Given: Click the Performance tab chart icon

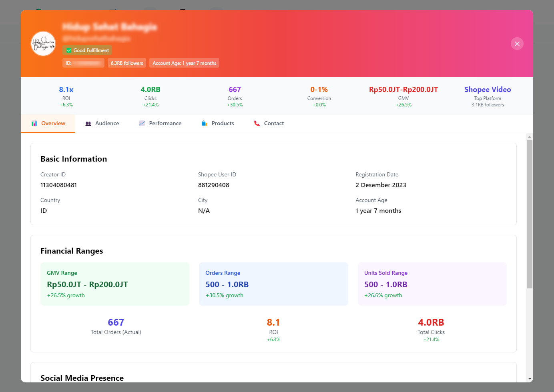Looking at the screenshot, I should tap(142, 124).
